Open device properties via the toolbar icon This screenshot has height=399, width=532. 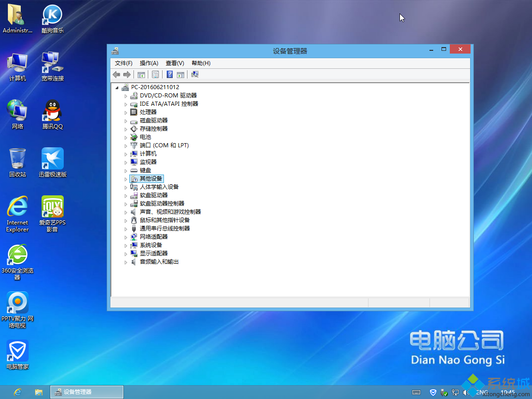pyautogui.click(x=155, y=74)
